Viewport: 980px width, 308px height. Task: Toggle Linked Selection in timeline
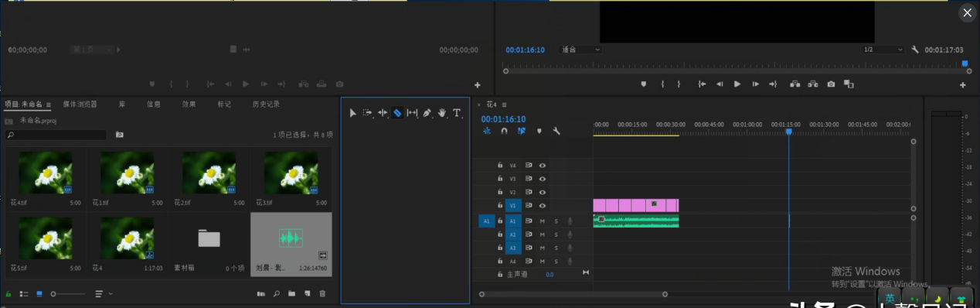(x=522, y=131)
